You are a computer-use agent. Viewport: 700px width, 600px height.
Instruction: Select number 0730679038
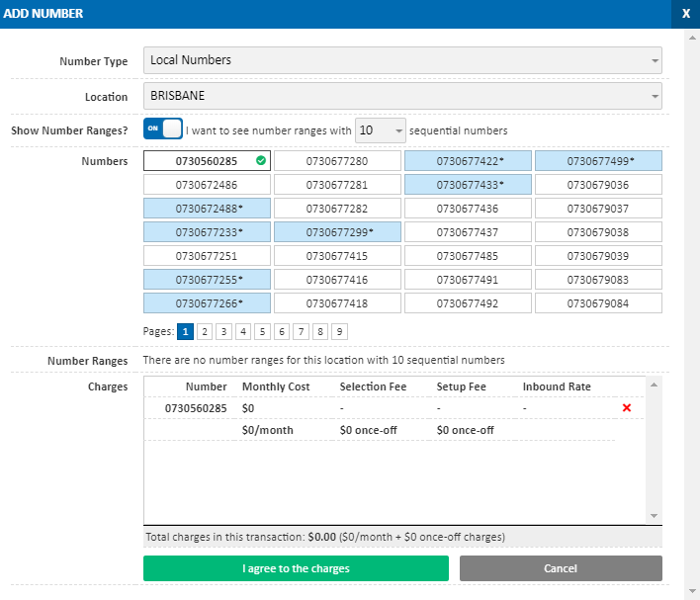tap(599, 232)
